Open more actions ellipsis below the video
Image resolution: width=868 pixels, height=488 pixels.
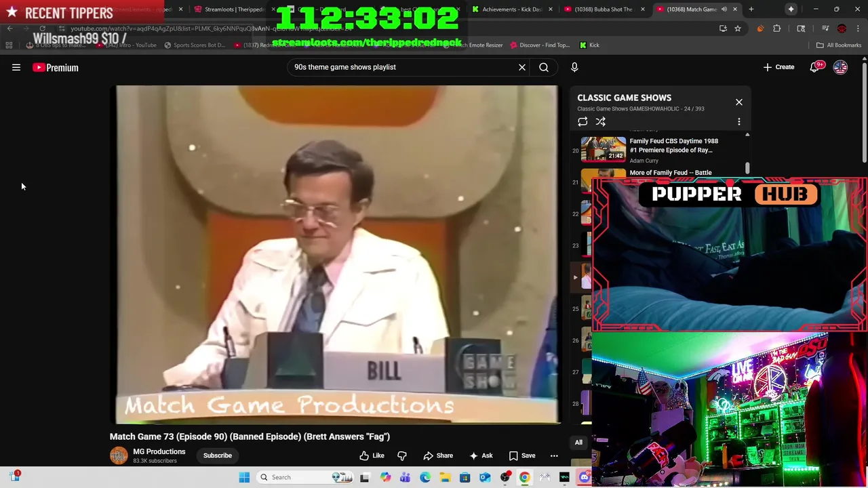tap(554, 455)
